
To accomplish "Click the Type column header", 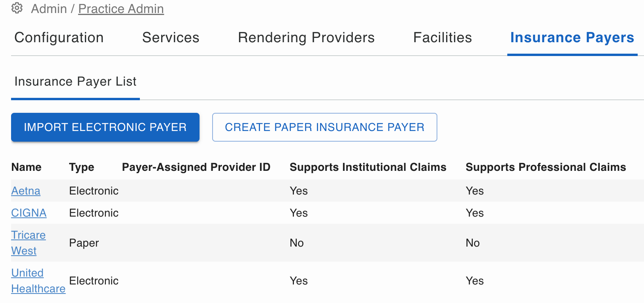I will pyautogui.click(x=82, y=167).
